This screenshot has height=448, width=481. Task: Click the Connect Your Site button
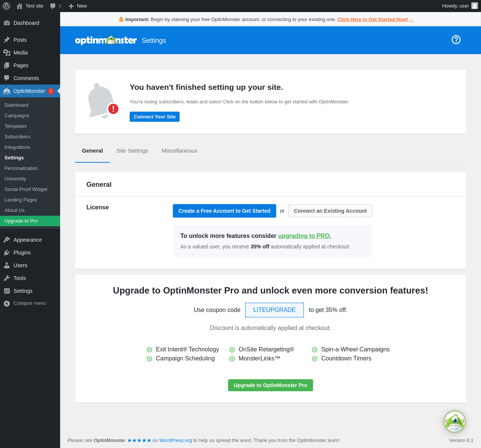tap(154, 117)
